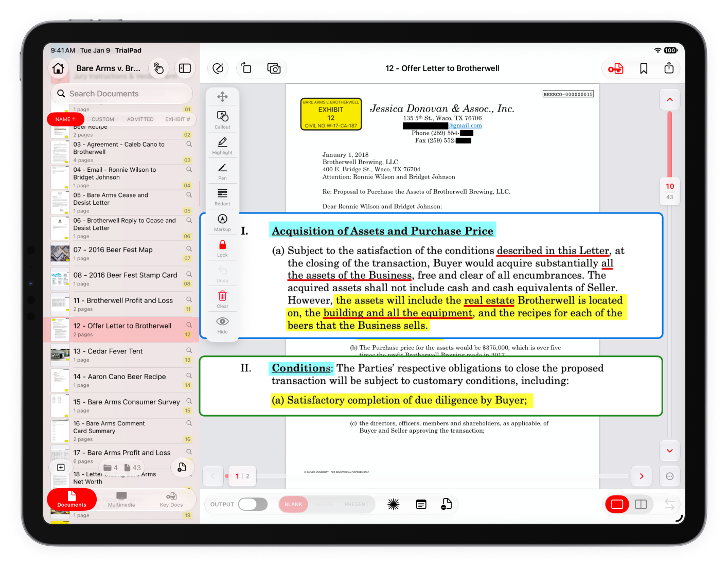Tap the touch gesture hand icon
728x571 pixels.
(x=158, y=68)
